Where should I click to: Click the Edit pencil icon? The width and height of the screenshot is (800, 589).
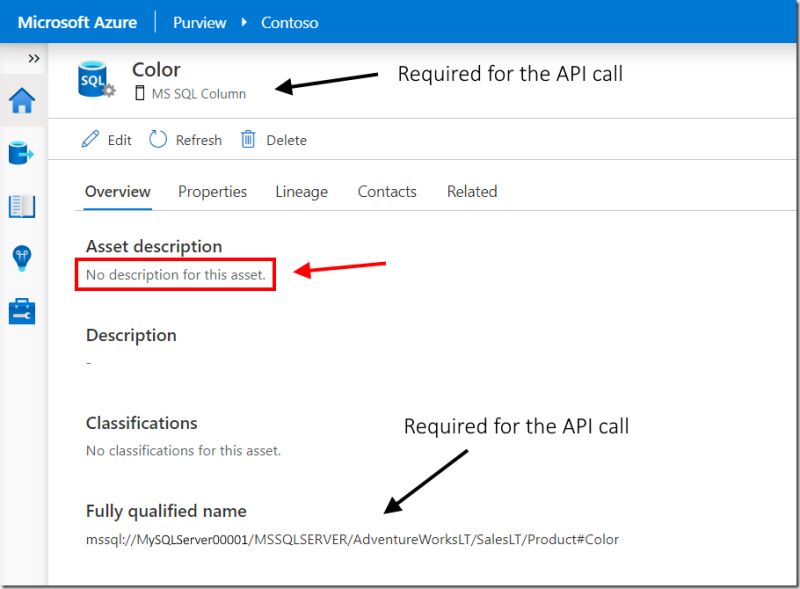pos(90,140)
